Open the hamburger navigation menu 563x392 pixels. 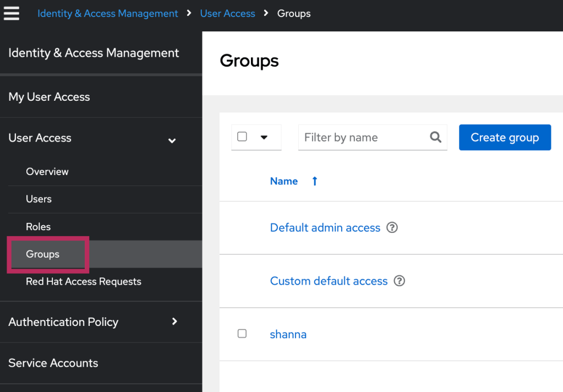12,13
